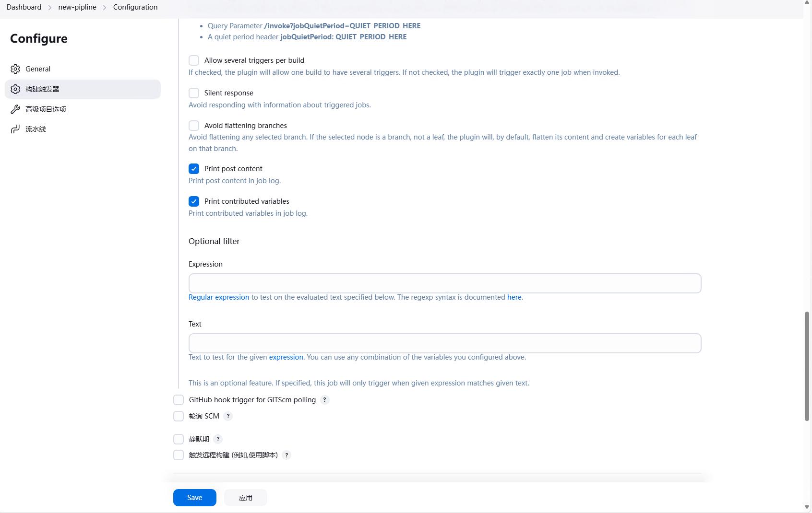Open regexp syntax 'here' link
The width and height of the screenshot is (812, 513).
[514, 297]
